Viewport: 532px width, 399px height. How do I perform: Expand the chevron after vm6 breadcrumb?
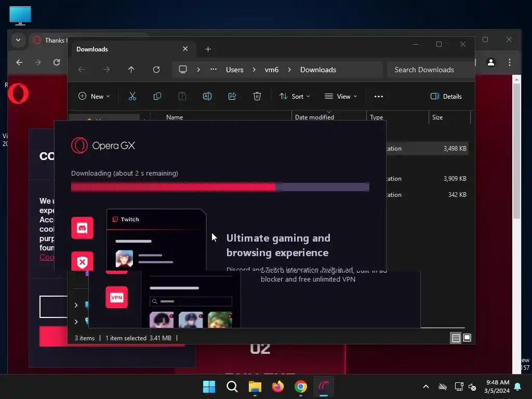pos(289,70)
